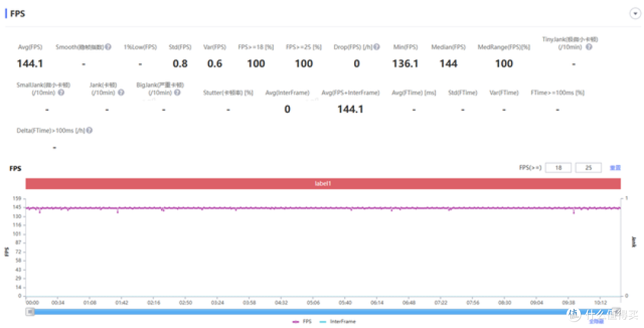
Task: Click the 1%Low(FPS) metric label
Action: (x=140, y=47)
